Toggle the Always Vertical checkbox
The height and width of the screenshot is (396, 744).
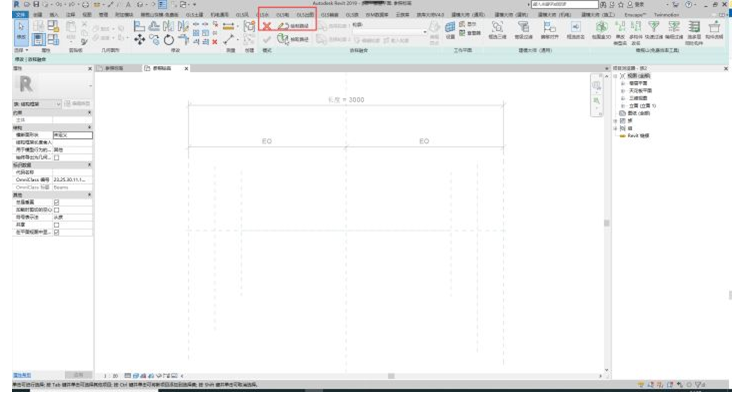56,203
